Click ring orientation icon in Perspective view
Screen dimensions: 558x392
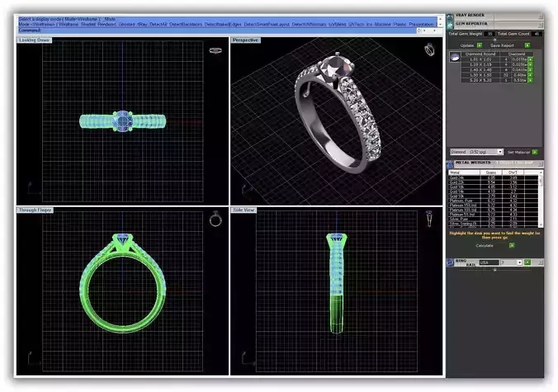click(x=429, y=50)
